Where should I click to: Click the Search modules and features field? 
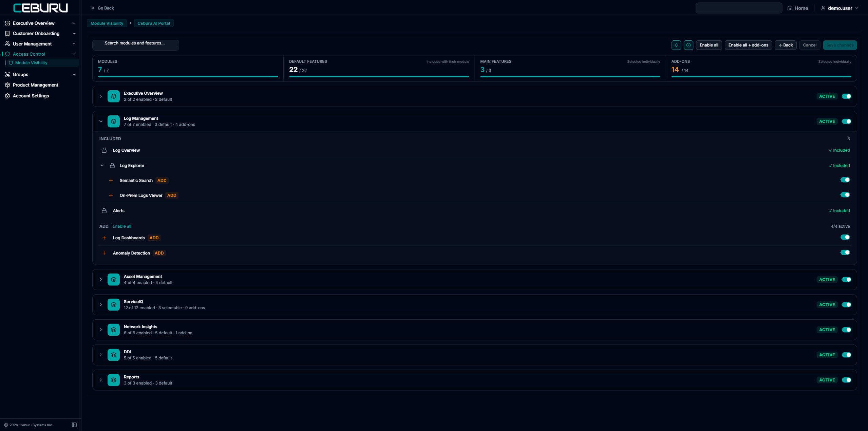pyautogui.click(x=136, y=45)
